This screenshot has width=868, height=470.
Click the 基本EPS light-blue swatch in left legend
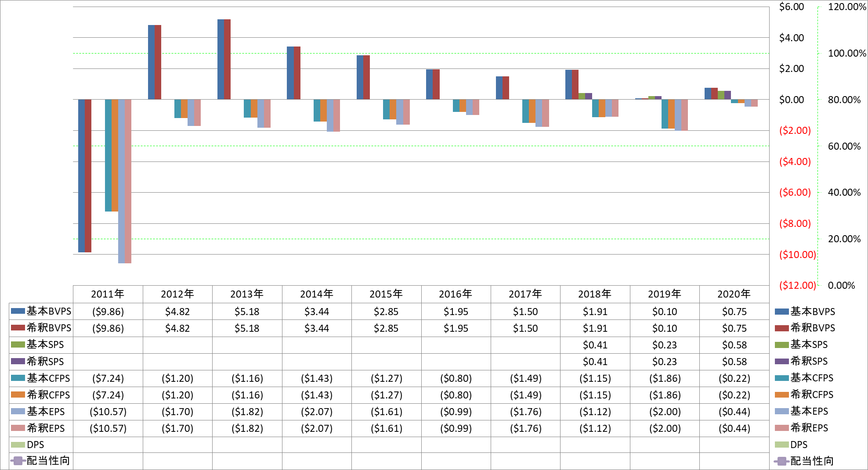tap(18, 411)
